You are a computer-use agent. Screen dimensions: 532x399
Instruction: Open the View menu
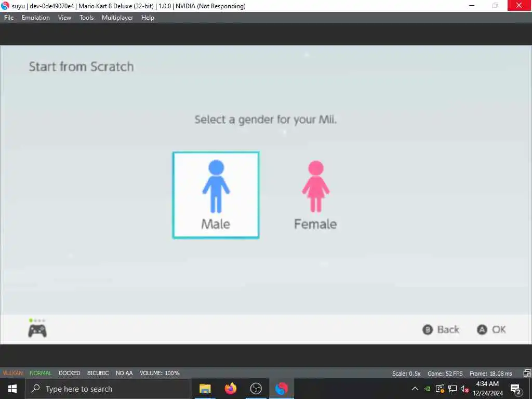[x=64, y=18]
